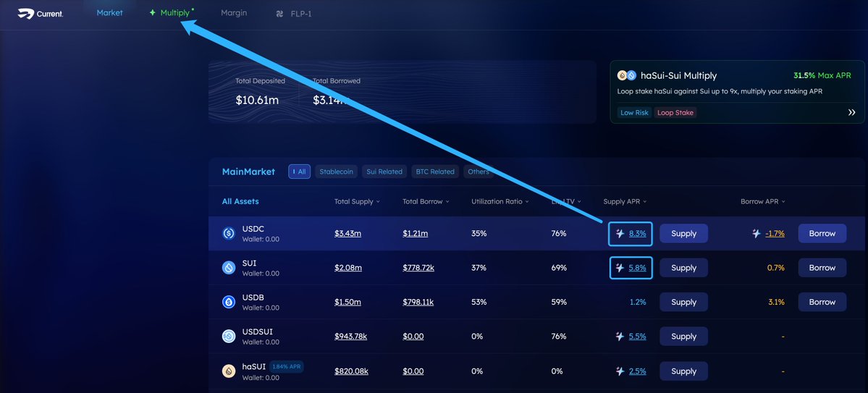Click the Loop Stake tag
This screenshot has height=393, width=868.
point(675,112)
